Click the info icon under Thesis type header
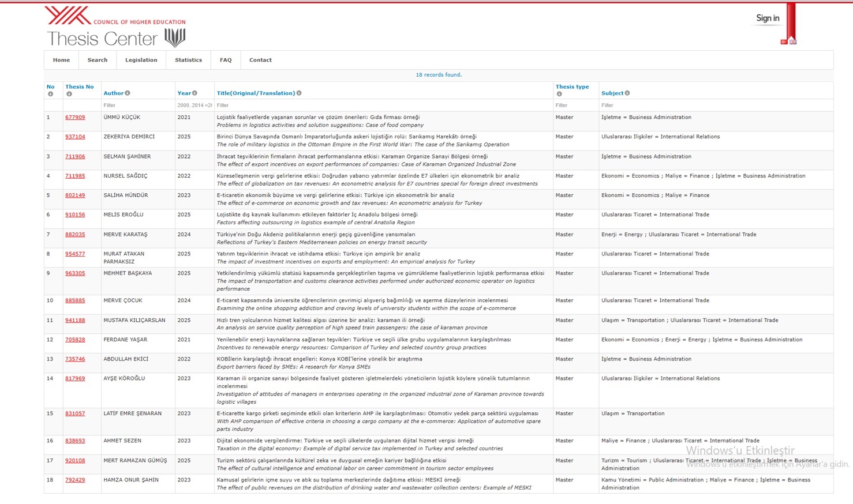The height and width of the screenshot is (504, 853). click(559, 94)
